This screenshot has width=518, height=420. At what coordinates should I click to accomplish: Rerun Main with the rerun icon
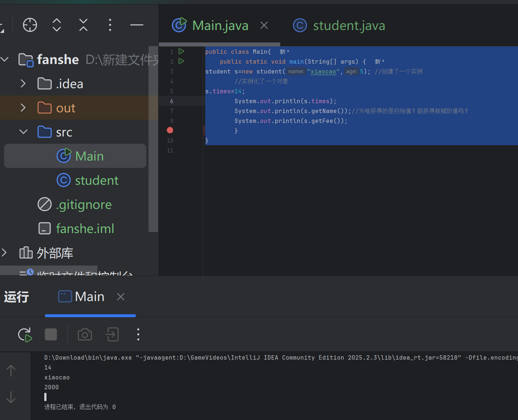click(25, 334)
